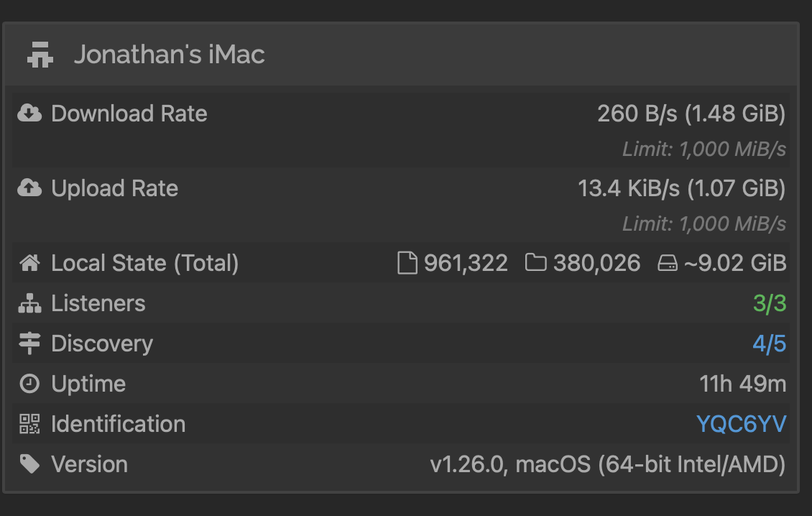This screenshot has height=516, width=812.
Task: Click the disk icon beside ~9.02 GiB
Action: [x=668, y=263]
